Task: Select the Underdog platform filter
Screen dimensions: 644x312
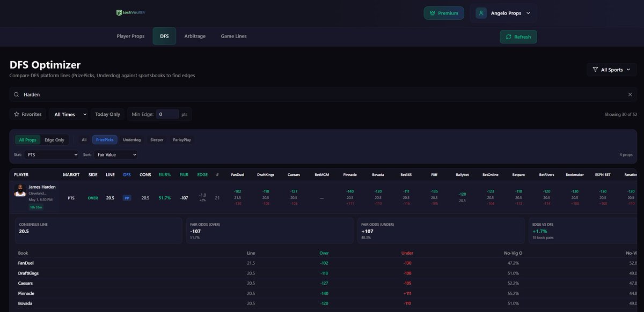Action: (x=131, y=140)
